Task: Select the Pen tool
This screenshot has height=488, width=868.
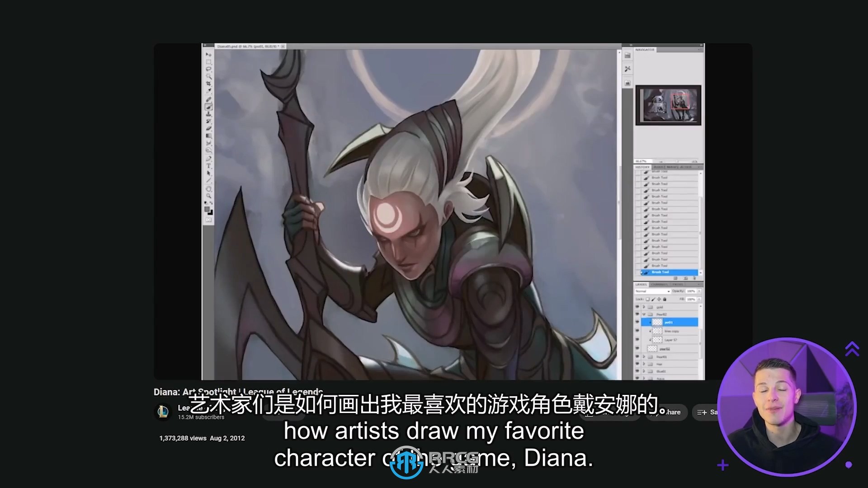Action: (x=209, y=158)
